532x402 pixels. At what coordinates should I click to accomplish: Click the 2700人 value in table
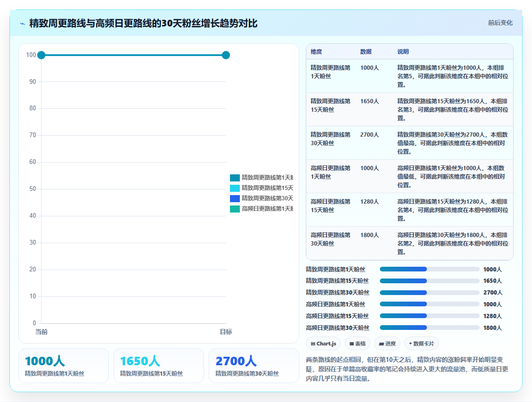pos(369,135)
